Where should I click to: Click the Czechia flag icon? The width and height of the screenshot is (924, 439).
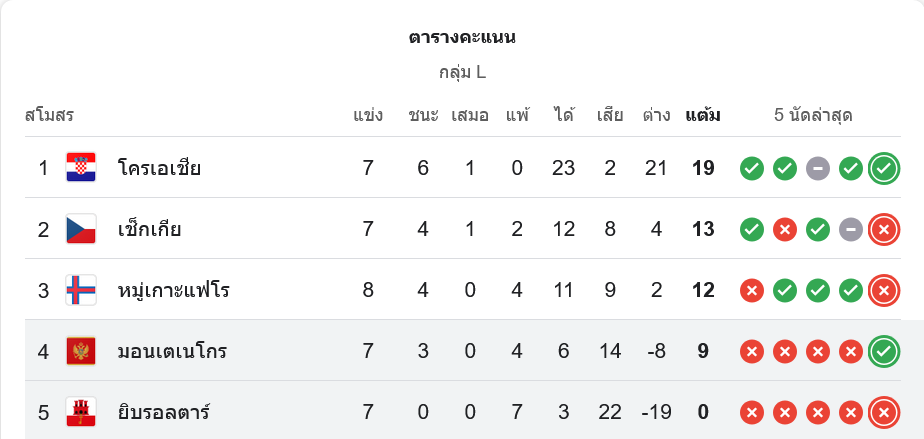click(81, 229)
